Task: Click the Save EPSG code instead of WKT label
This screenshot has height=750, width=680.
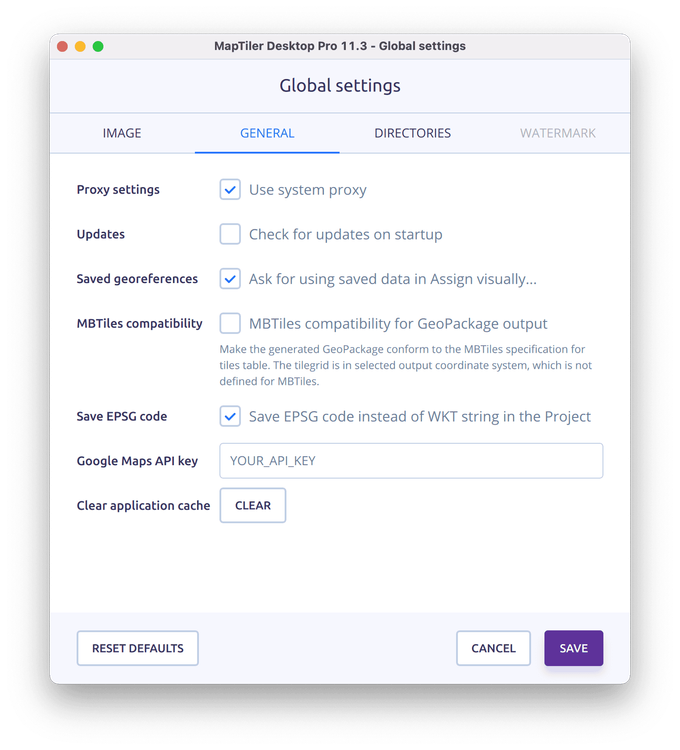Action: click(x=419, y=416)
